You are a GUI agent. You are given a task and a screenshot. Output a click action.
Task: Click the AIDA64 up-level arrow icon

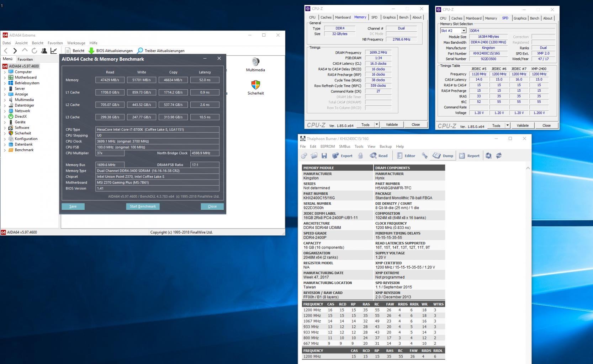tap(25, 50)
